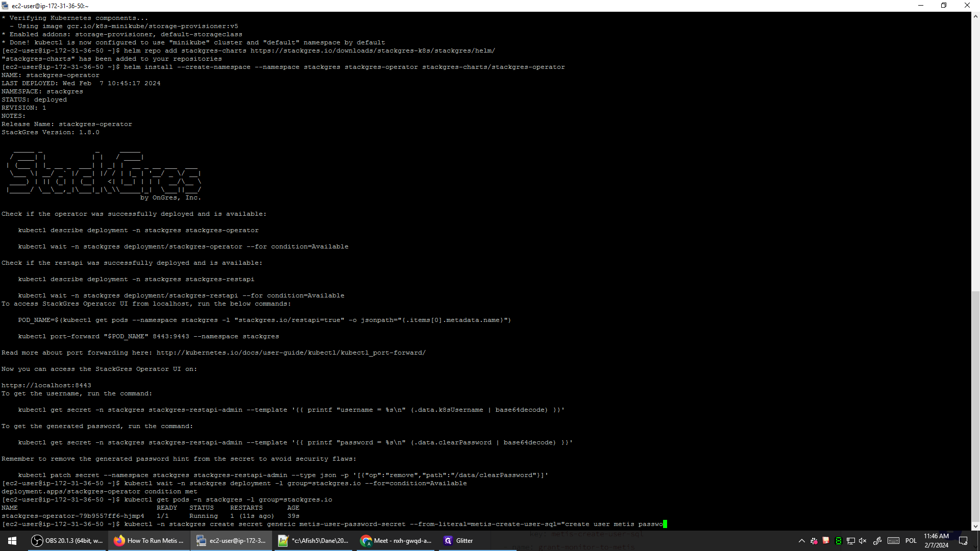Click the pod name stackgres-operator-79b9557ff6-hjmp4
Image resolution: width=980 pixels, height=551 pixels.
click(x=73, y=516)
